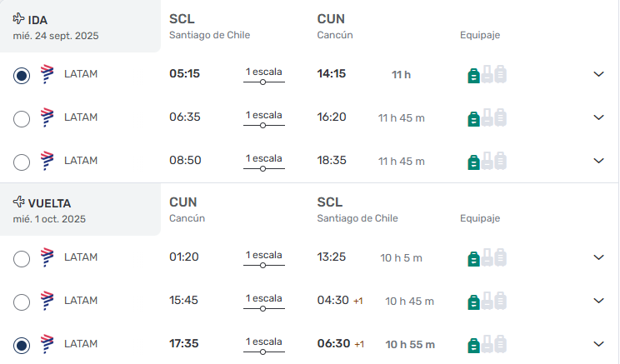Click the LATAM logo of the 15:45 return flight
This screenshot has width=620, height=364.
[x=47, y=301]
